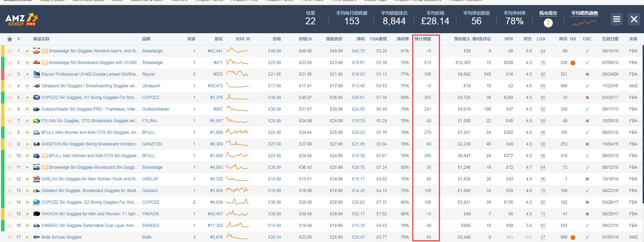
Task: Click EBC red cross in Rayzor row
Action: (587, 74)
